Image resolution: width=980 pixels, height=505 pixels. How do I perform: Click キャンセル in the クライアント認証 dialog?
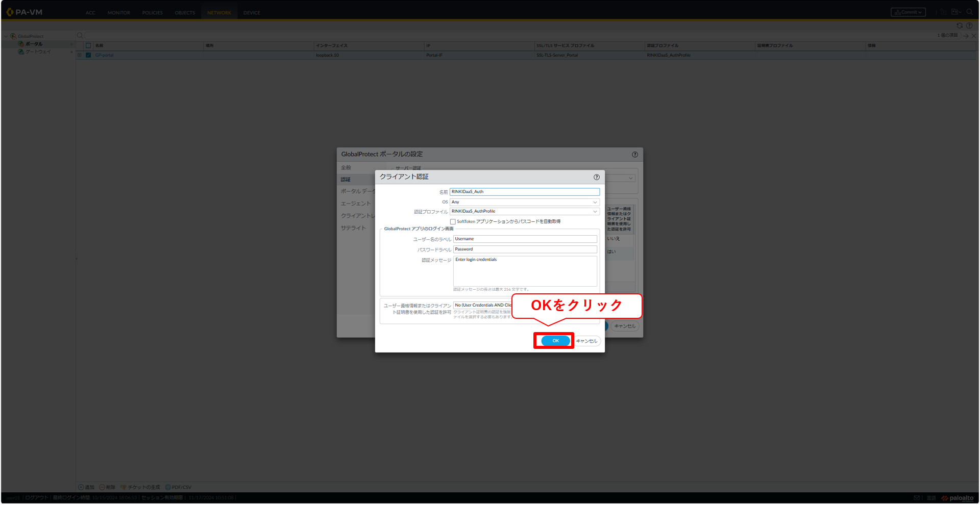pos(587,341)
